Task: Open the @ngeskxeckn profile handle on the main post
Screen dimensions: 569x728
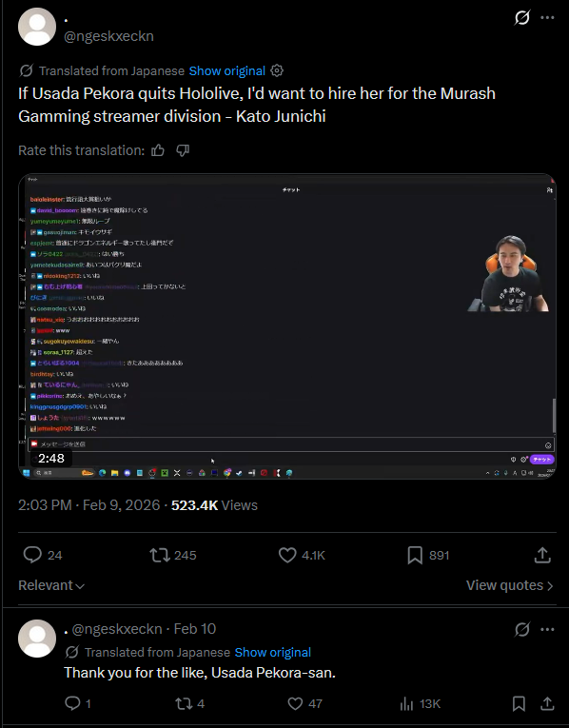Action: [x=108, y=36]
